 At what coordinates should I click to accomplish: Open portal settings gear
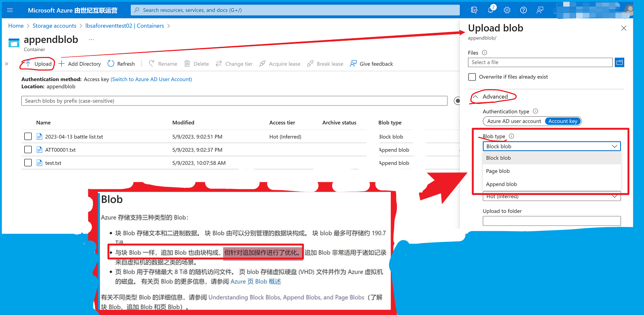pos(507,10)
